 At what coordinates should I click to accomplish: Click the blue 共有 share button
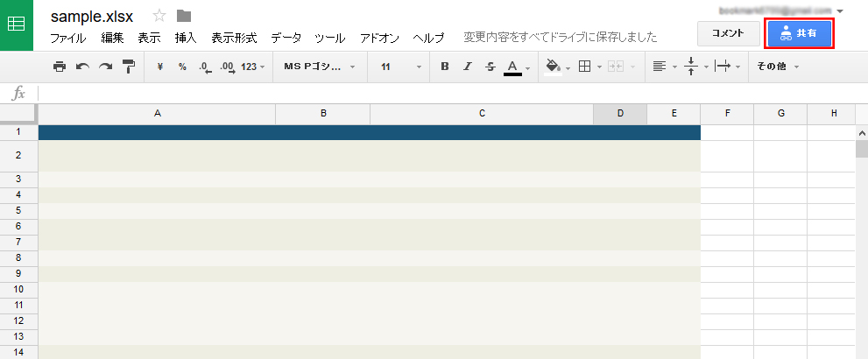[800, 34]
